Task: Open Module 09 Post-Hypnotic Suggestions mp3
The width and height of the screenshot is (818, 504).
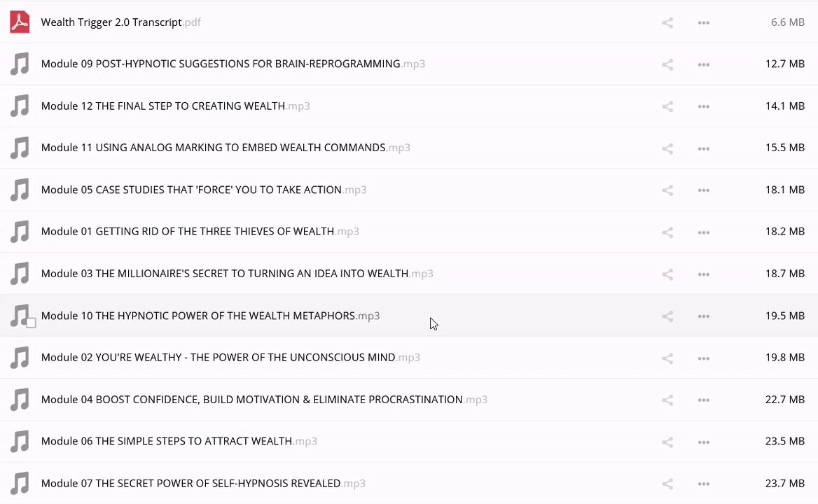Action: click(x=221, y=64)
